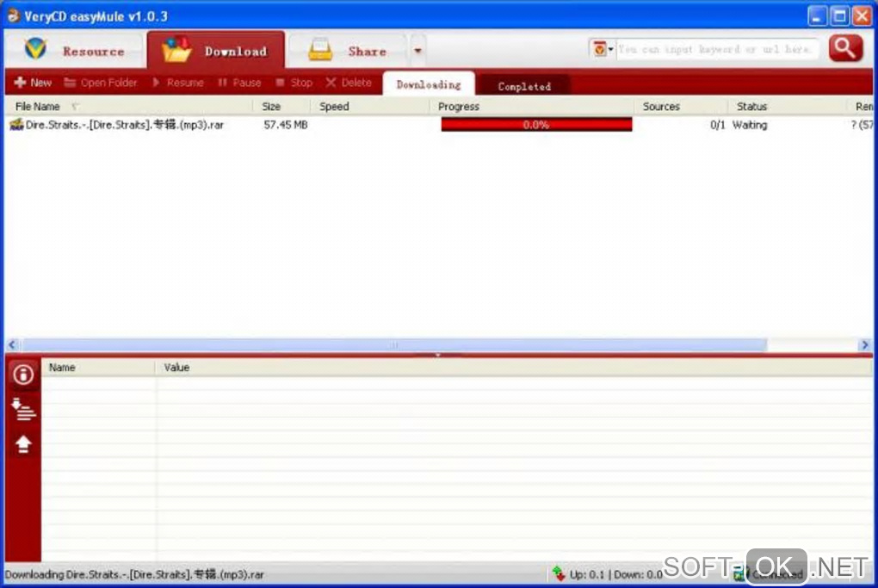The width and height of the screenshot is (878, 588).
Task: Sort by File Name column
Action: (129, 107)
